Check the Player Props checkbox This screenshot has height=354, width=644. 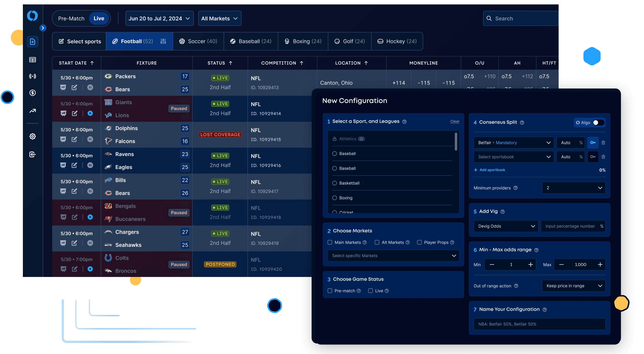[419, 242]
